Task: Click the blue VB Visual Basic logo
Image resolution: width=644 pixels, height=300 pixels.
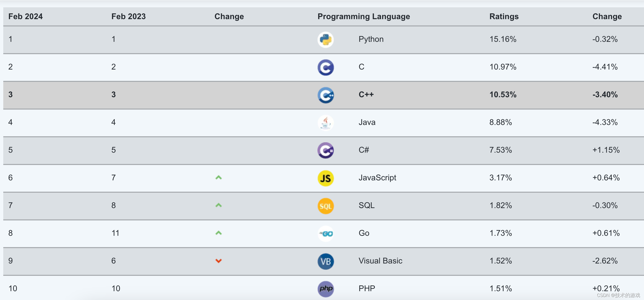Action: 326,261
